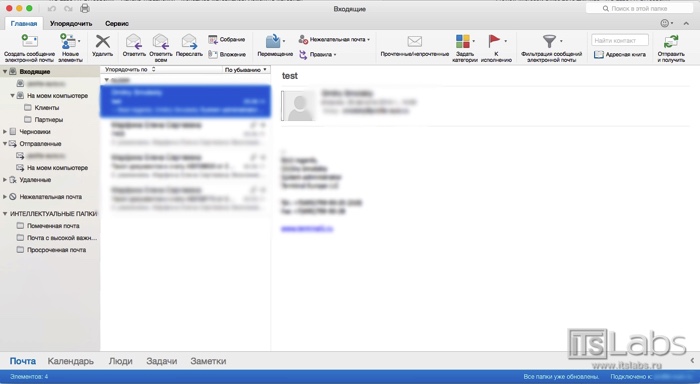Click the Send and Receive icon
This screenshot has height=384, width=700.
(671, 42)
